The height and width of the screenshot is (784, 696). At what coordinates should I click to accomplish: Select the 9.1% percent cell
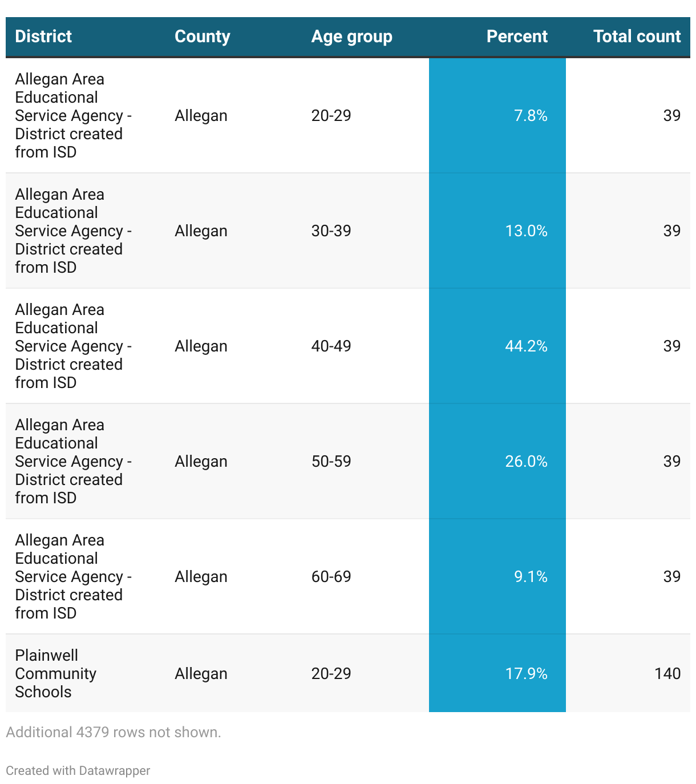pos(497,576)
